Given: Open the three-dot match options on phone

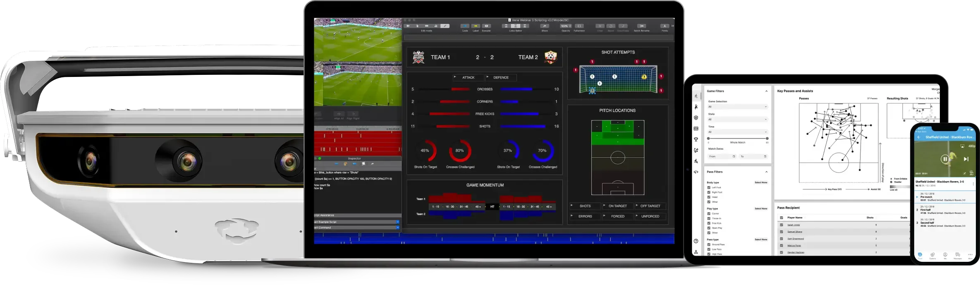Looking at the screenshot, I should tap(973, 183).
